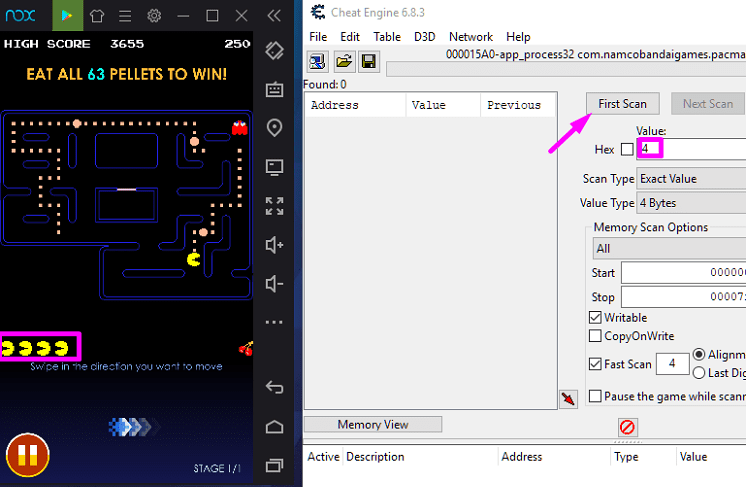Click the Description column header

pos(420,457)
